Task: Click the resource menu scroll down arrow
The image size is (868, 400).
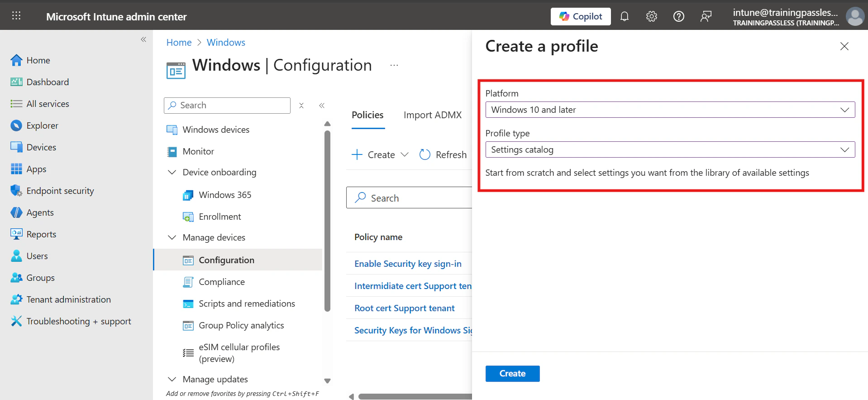Action: pyautogui.click(x=328, y=381)
